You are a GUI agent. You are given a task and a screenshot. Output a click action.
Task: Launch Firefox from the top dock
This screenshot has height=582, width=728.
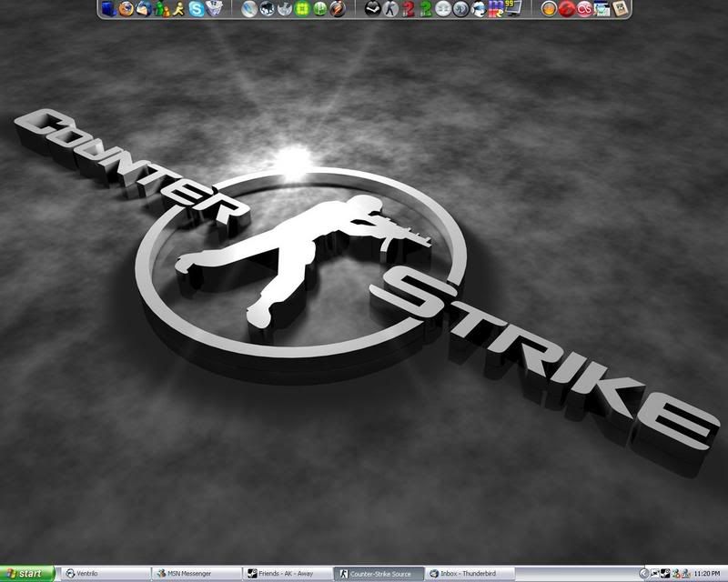[126, 9]
